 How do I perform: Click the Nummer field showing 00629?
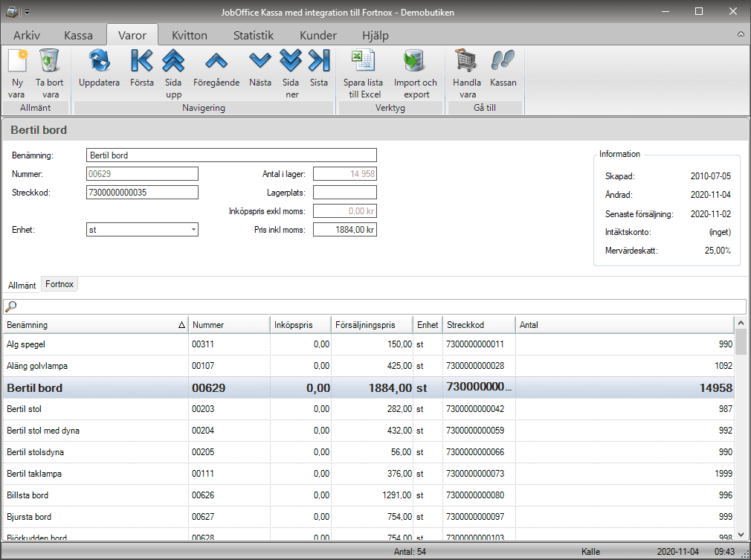[142, 174]
